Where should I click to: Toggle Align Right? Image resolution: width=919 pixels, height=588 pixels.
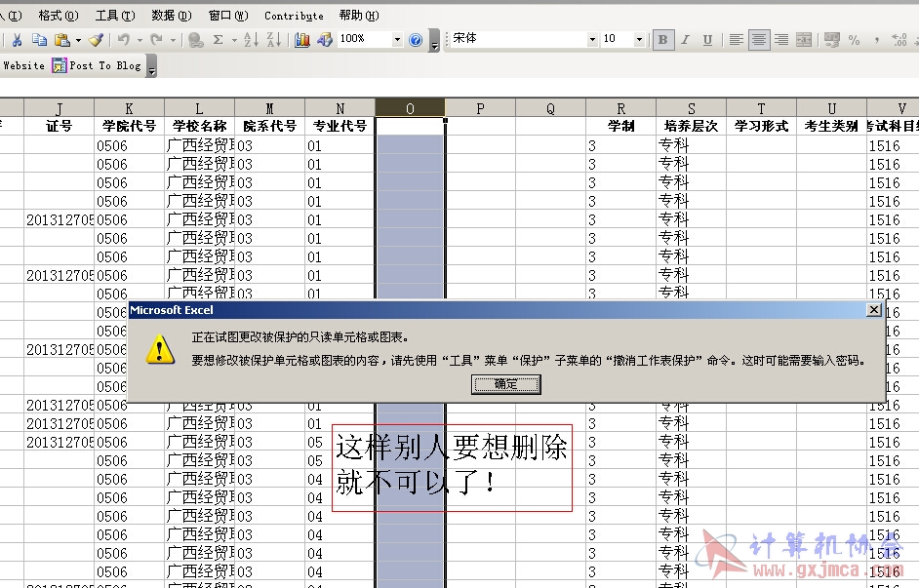point(781,40)
